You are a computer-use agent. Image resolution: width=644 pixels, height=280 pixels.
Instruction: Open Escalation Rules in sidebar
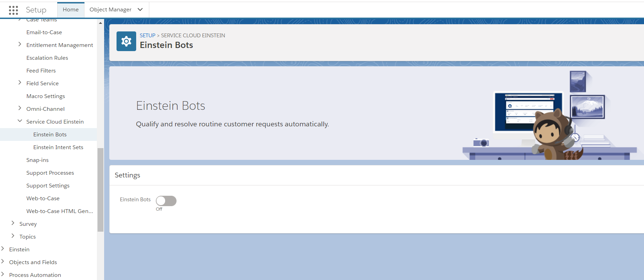[x=47, y=58]
